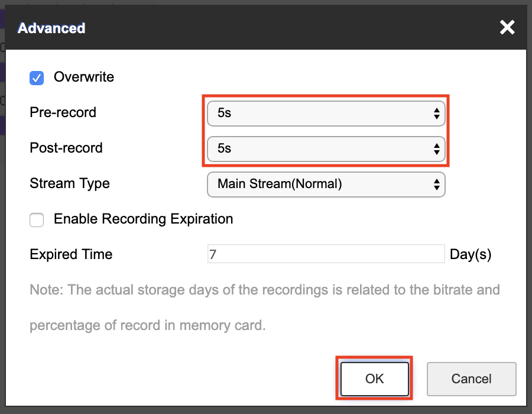Close the Advanced dialog with the X icon
This screenshot has width=532, height=414.
507,27
